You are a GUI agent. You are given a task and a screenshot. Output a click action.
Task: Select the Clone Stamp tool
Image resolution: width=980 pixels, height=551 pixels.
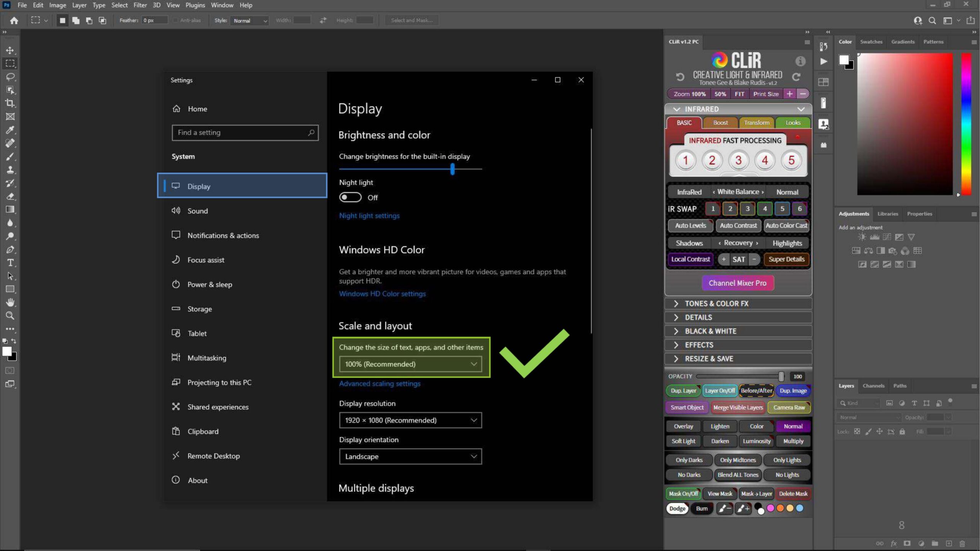10,170
